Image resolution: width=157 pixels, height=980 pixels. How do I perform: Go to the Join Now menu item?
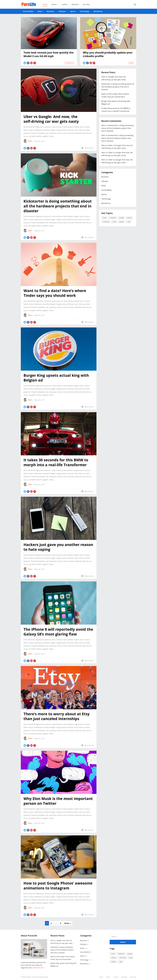pos(86,5)
